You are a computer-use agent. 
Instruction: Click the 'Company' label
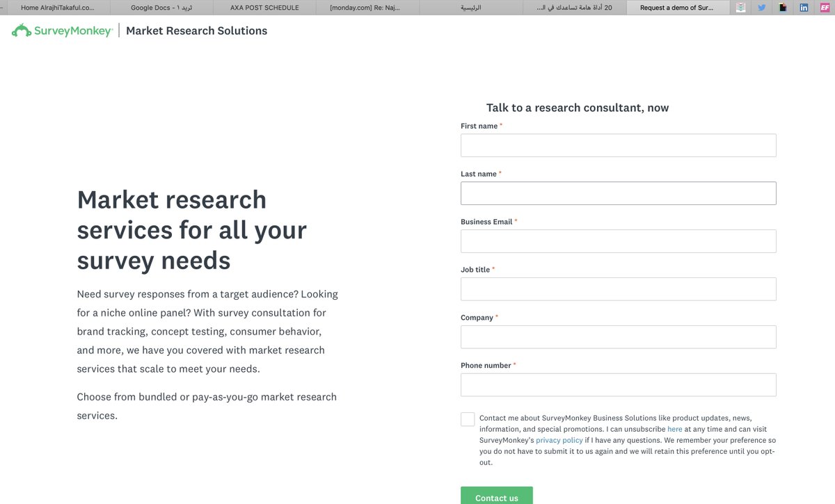coord(477,318)
